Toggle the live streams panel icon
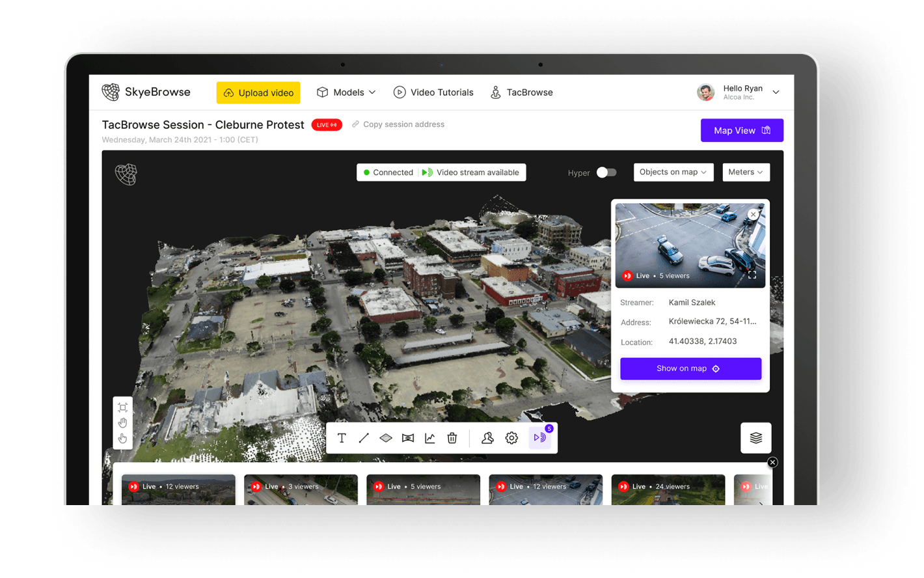Screen dimensions: 924x578 539,437
